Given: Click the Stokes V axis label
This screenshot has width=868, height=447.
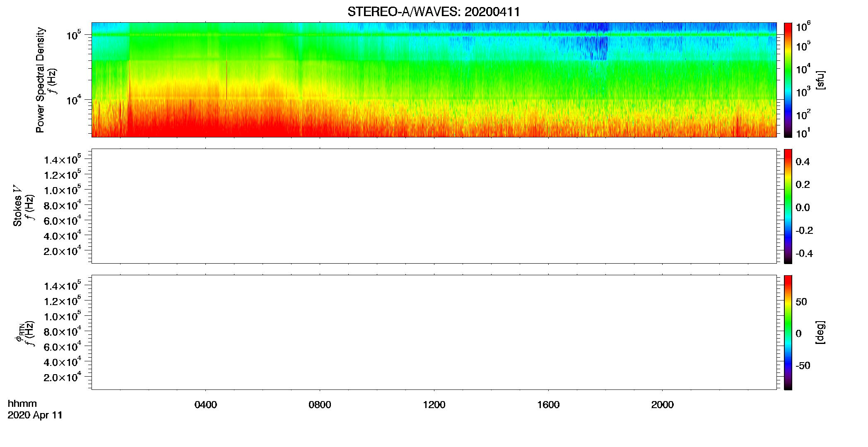Looking at the screenshot, I should (x=17, y=206).
